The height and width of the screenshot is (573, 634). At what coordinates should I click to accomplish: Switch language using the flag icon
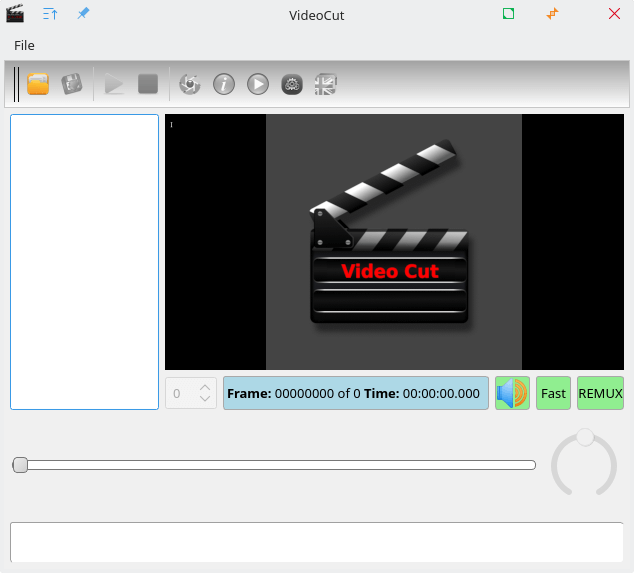tap(325, 84)
